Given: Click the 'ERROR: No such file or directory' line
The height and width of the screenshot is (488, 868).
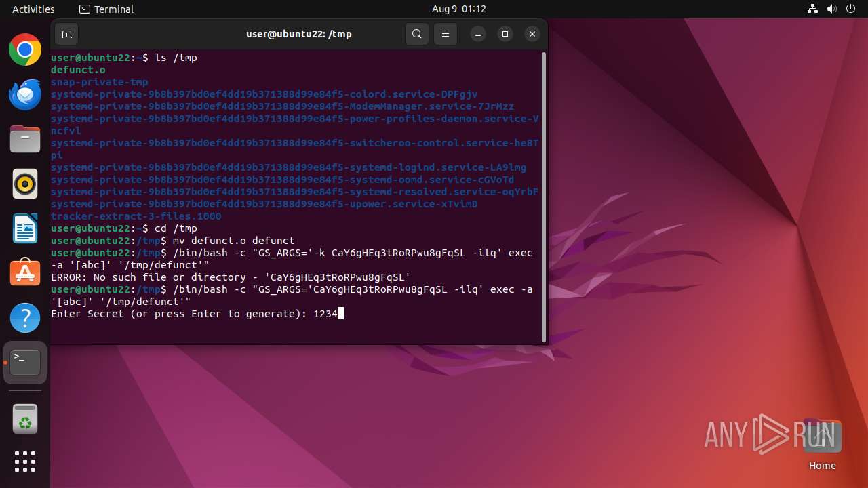Looking at the screenshot, I should click(231, 277).
